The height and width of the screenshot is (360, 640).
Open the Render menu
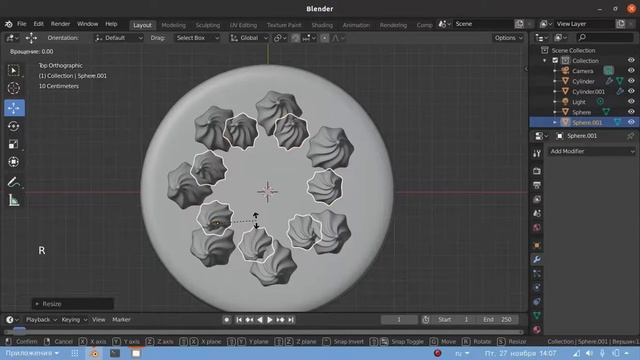[60, 24]
